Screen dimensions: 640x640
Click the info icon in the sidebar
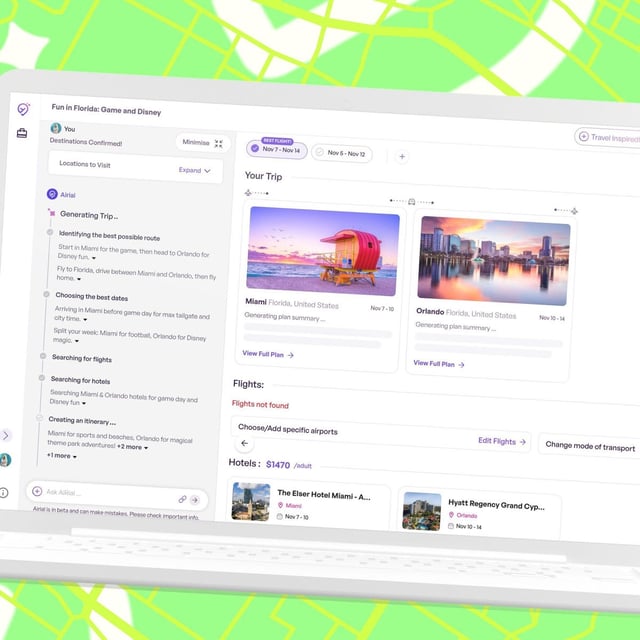coord(4,493)
